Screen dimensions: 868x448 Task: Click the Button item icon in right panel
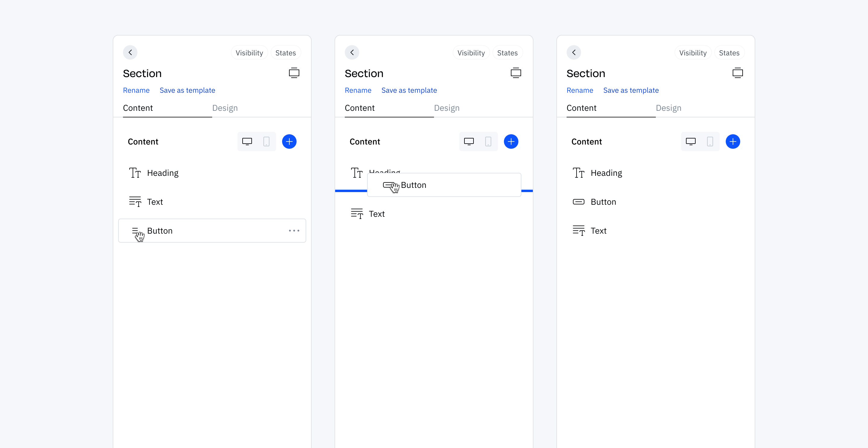579,202
